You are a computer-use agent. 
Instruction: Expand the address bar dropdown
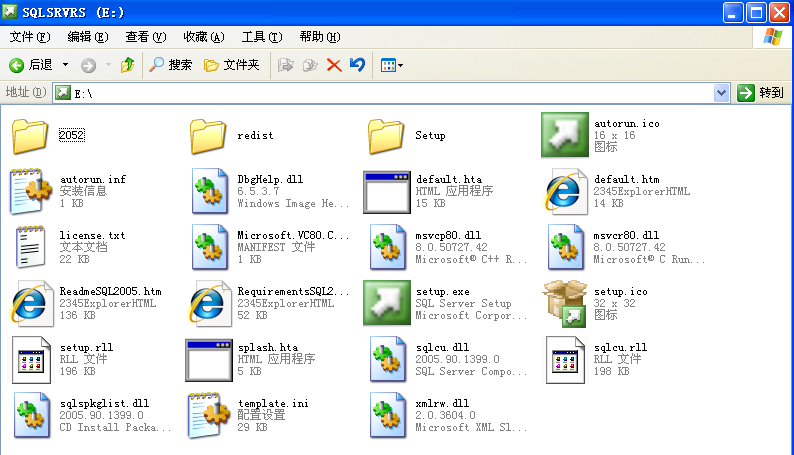click(722, 93)
